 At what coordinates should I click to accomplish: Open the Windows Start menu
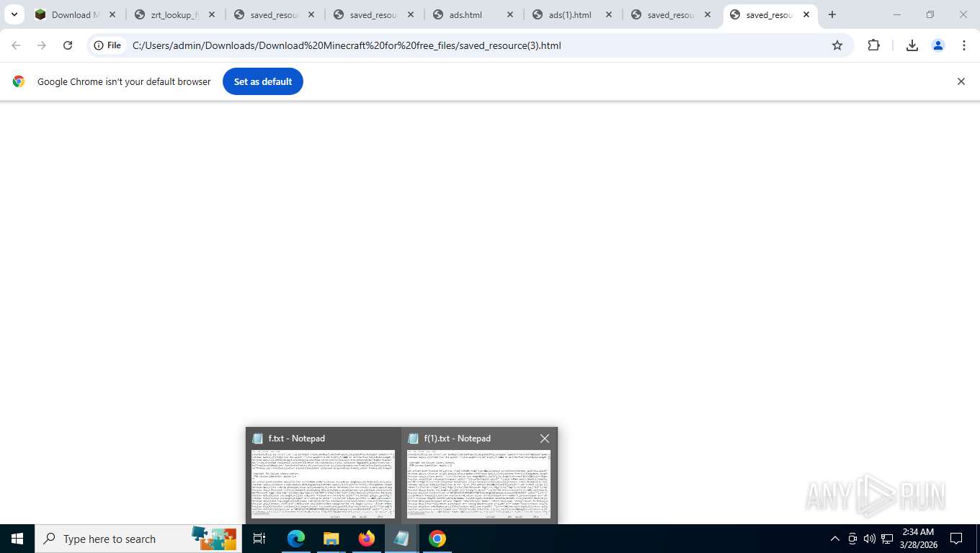pyautogui.click(x=17, y=539)
